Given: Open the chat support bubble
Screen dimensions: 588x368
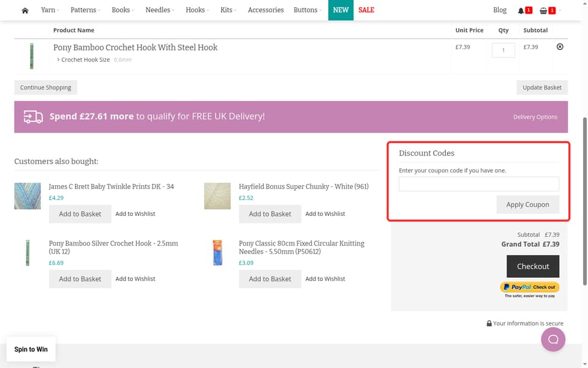Looking at the screenshot, I should [553, 339].
